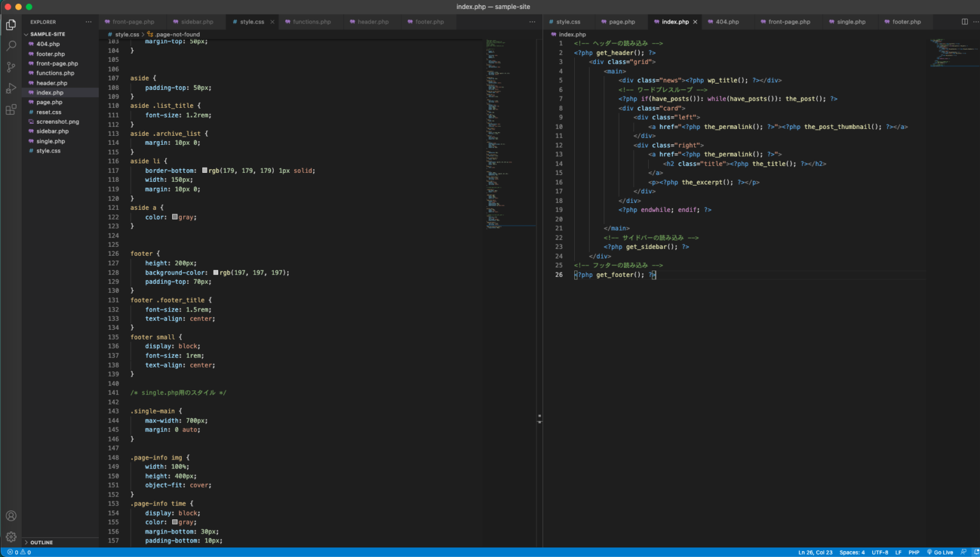The height and width of the screenshot is (557, 980).
Task: Open the Search view icon
Action: [x=11, y=46]
